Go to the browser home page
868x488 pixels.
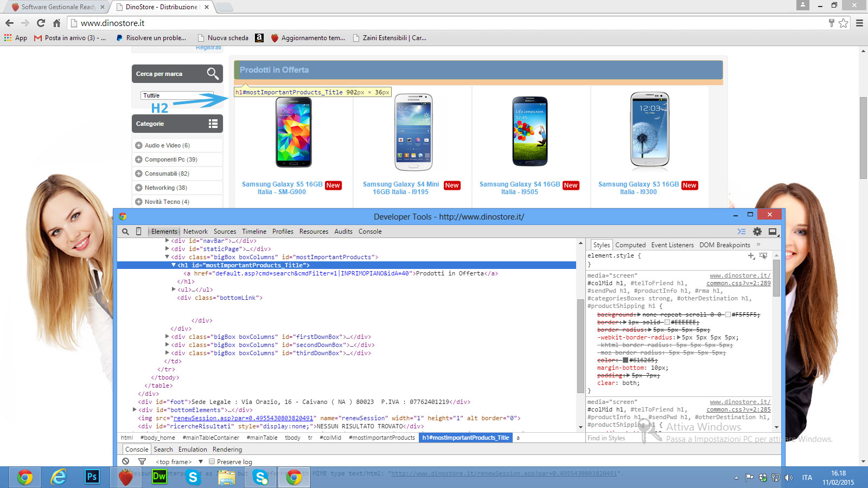(56, 23)
